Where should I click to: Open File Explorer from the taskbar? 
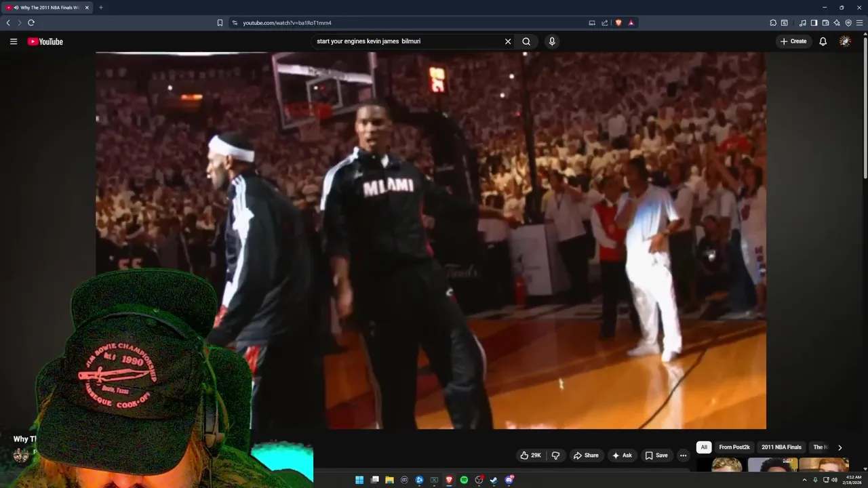[x=389, y=480]
